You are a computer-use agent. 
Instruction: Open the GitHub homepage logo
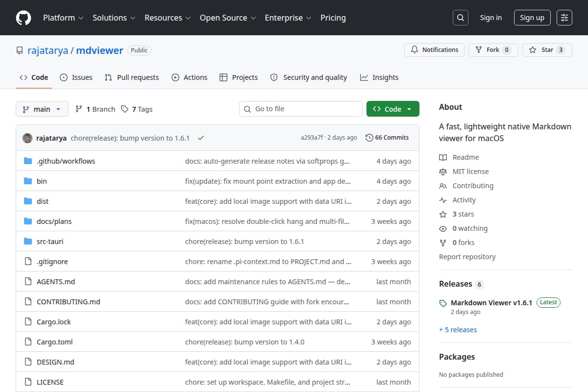tap(23, 18)
